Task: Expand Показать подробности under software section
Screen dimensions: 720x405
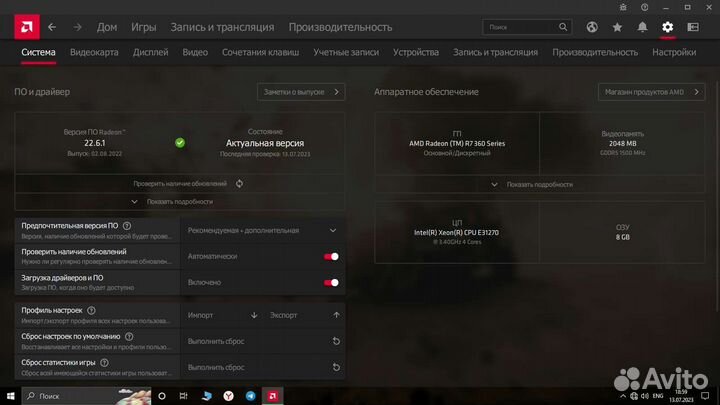Action: pyautogui.click(x=180, y=202)
